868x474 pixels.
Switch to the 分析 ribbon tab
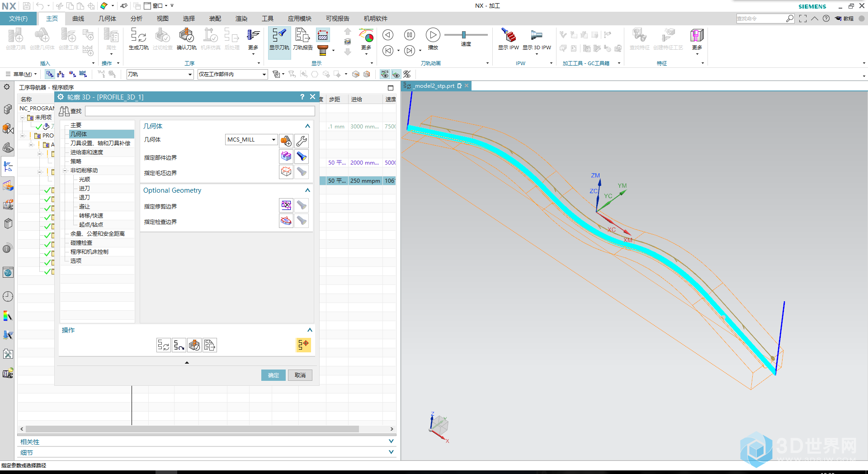coord(137,19)
